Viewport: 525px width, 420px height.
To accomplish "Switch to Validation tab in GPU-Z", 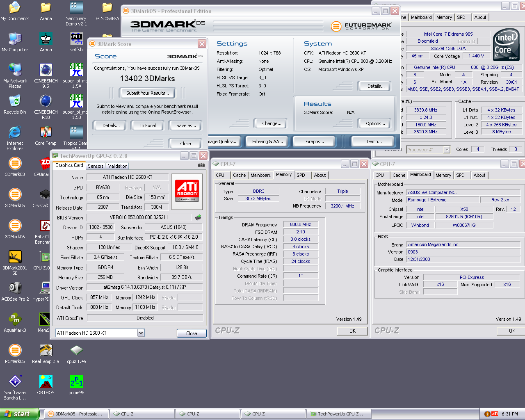I will [118, 166].
